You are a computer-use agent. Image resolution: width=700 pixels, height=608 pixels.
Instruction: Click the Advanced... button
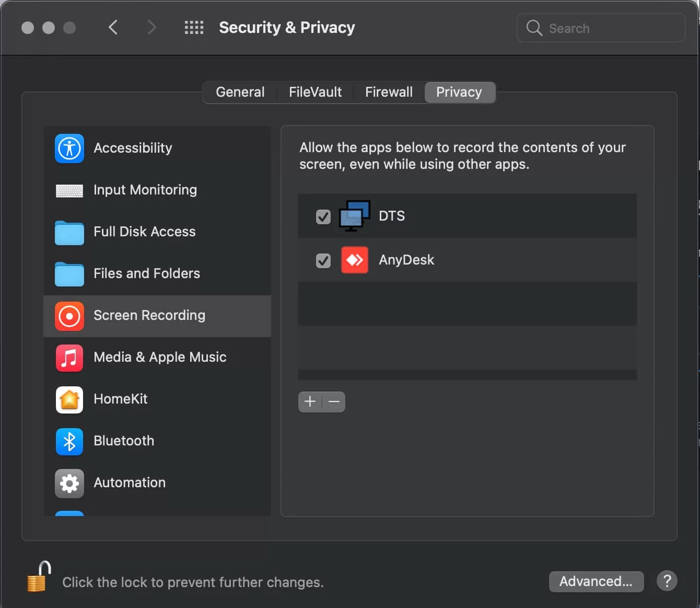click(x=596, y=581)
